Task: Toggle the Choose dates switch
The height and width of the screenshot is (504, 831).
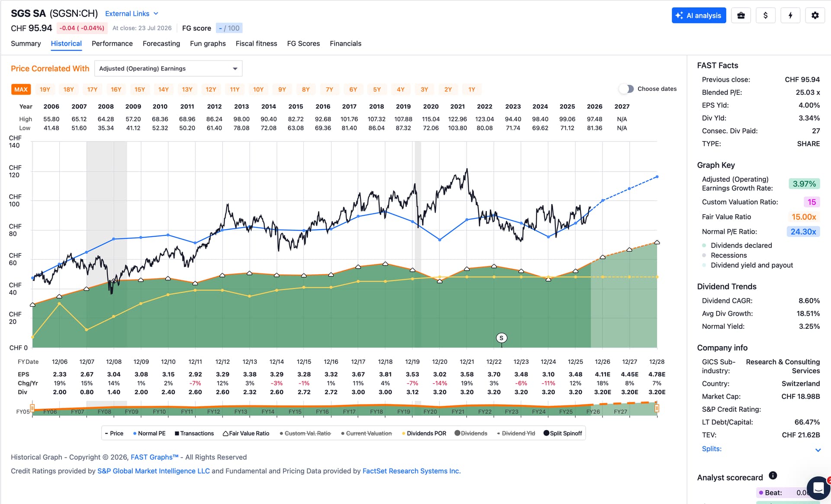Action: point(626,89)
